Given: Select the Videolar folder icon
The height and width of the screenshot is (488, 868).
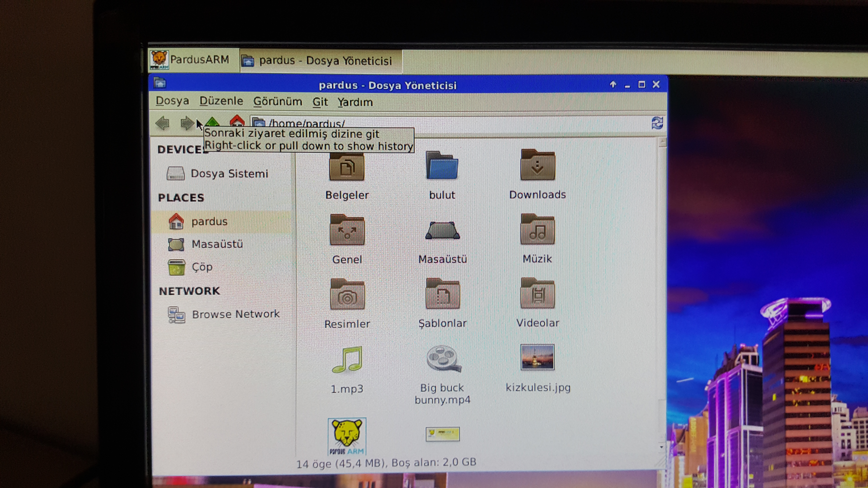Looking at the screenshot, I should pyautogui.click(x=537, y=293).
